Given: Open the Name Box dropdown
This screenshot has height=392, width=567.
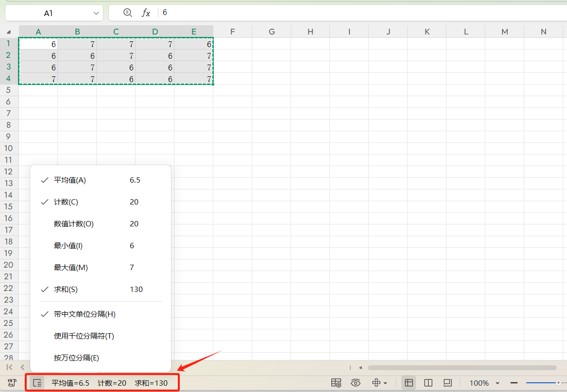Looking at the screenshot, I should pos(95,13).
